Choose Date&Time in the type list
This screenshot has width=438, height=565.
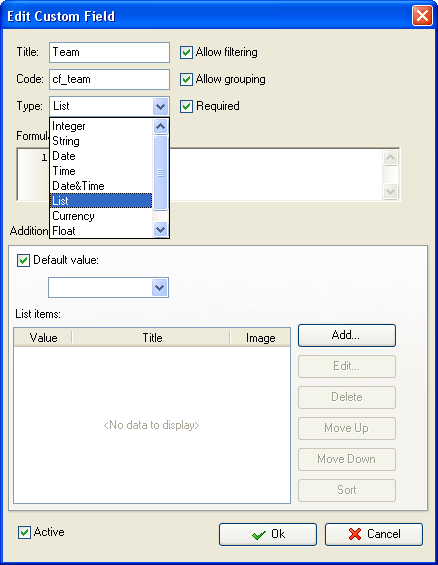101,186
